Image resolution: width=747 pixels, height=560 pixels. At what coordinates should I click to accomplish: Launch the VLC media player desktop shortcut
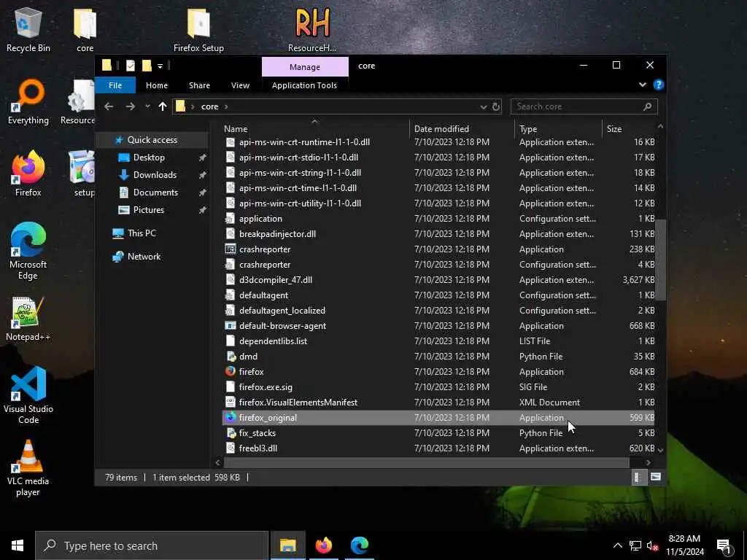click(28, 468)
